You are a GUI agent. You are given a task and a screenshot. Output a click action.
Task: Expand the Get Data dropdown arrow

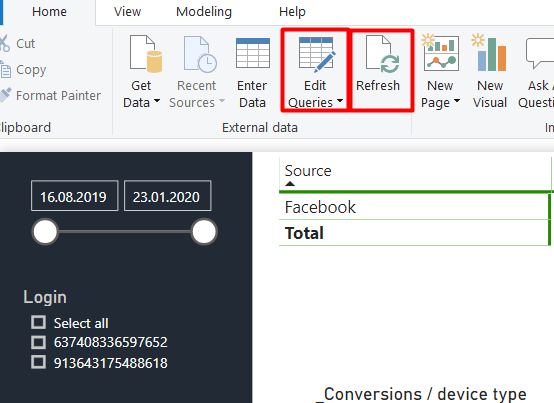pyautogui.click(x=157, y=101)
